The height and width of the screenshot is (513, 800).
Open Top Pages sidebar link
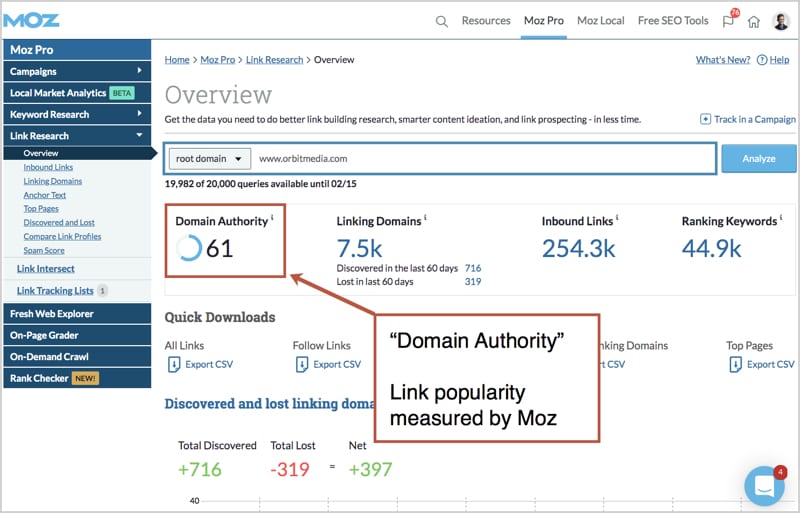(41, 208)
